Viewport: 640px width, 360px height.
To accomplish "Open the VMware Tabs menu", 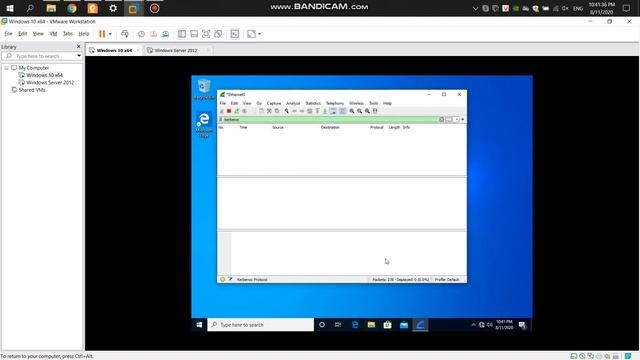I will click(x=68, y=34).
